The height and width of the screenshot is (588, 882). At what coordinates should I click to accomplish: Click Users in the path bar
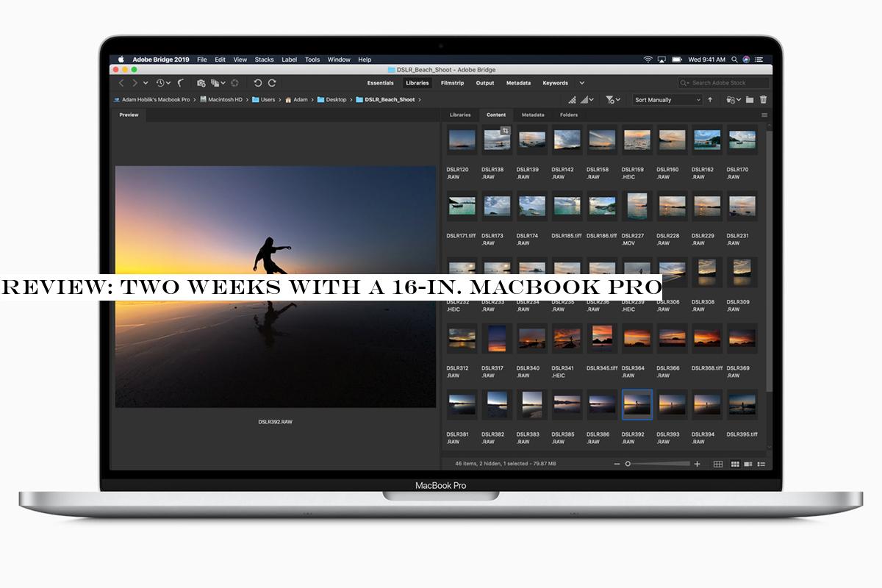[x=263, y=99]
